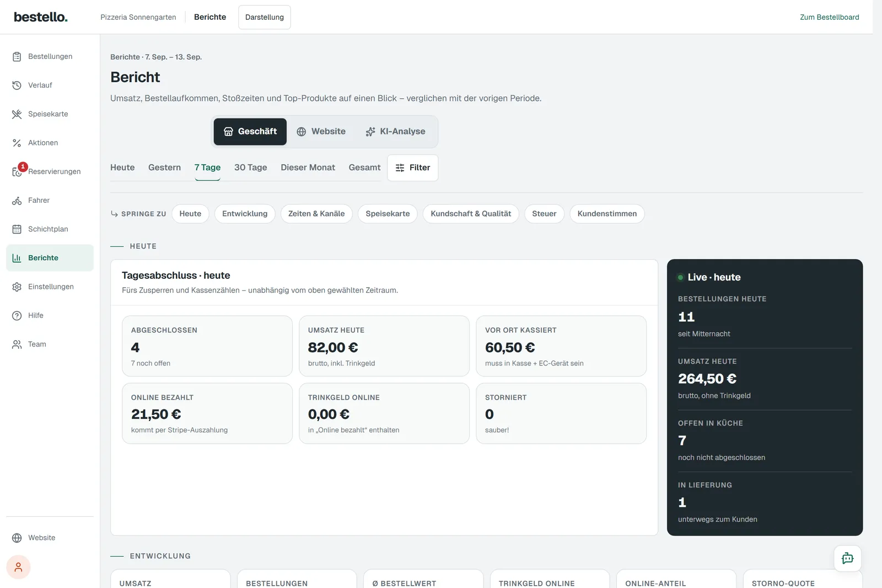Click the Fahrer scooter icon
The height and width of the screenshot is (588, 882).
(17, 201)
